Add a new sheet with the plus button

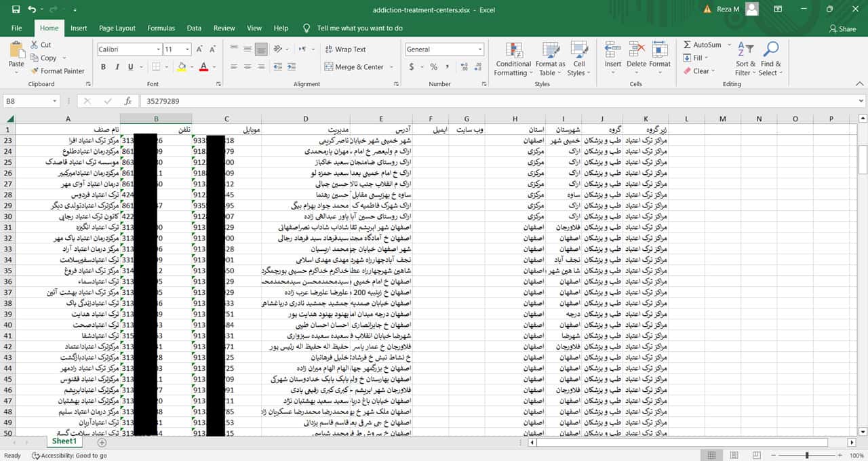click(x=102, y=442)
